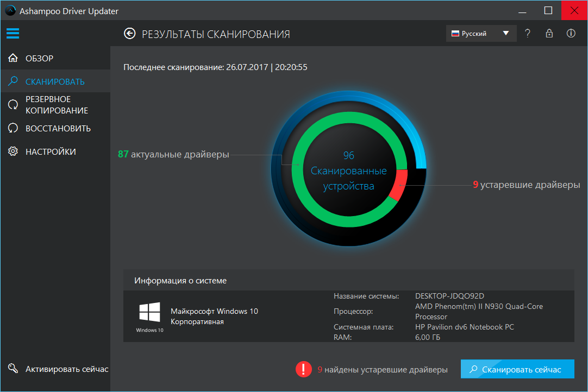Click the magnifier icon beside СКАНИРОВАТЬ
This screenshot has height=392, width=588.
click(x=12, y=81)
